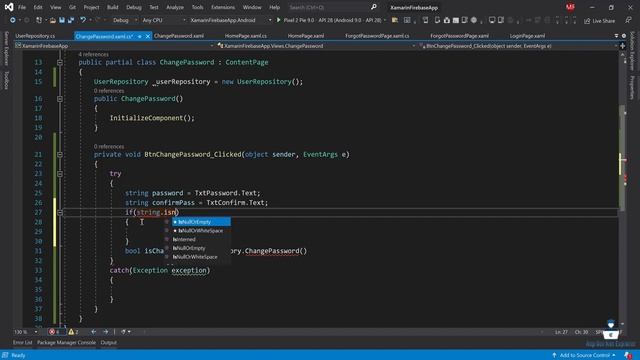Click the monitor-shaped toolbar icon
Viewport: 640px width, 360px height.
coord(492,20)
